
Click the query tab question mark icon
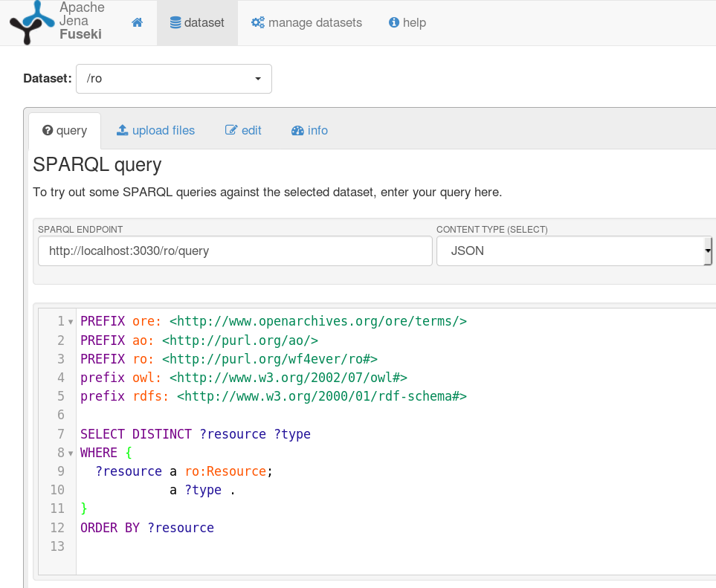click(x=48, y=131)
